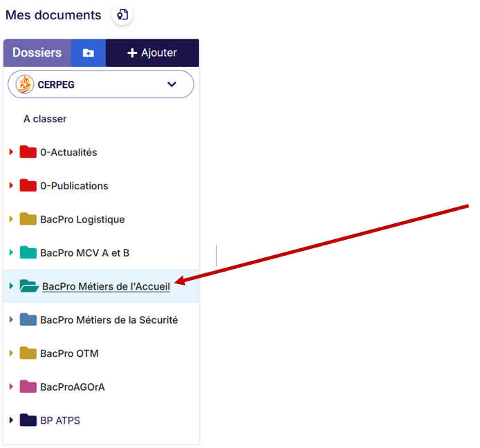Expand the BacPro Logistique arrow

tap(11, 219)
